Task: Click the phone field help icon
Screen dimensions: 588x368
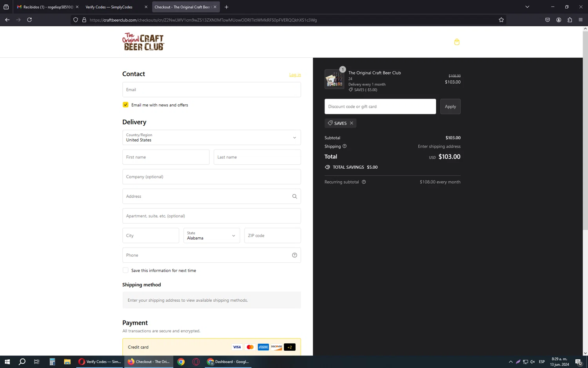Action: click(x=294, y=255)
